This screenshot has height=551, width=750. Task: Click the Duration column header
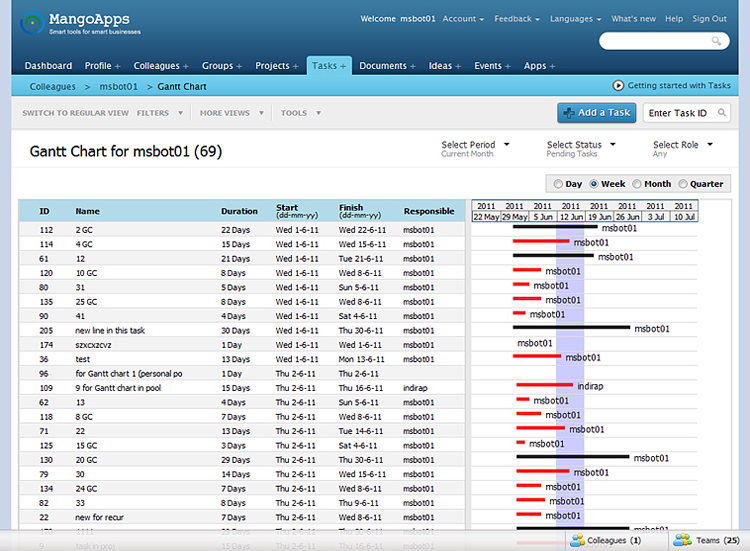point(239,211)
